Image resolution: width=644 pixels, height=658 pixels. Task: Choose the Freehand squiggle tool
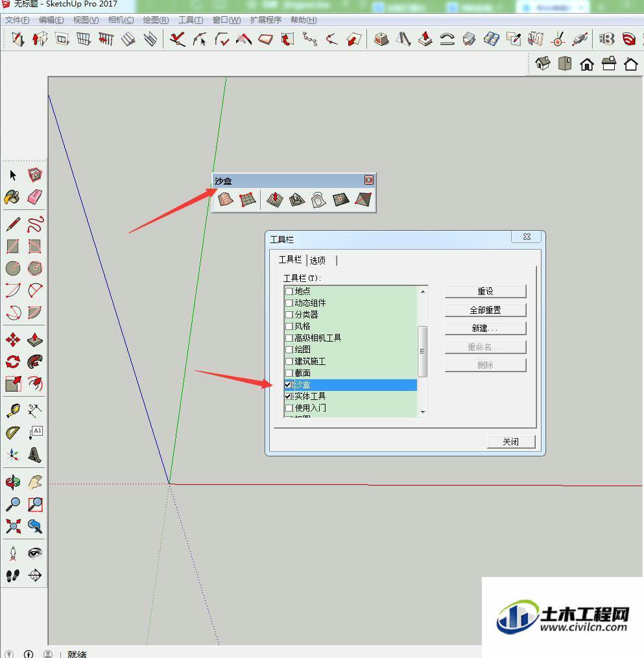tap(35, 224)
